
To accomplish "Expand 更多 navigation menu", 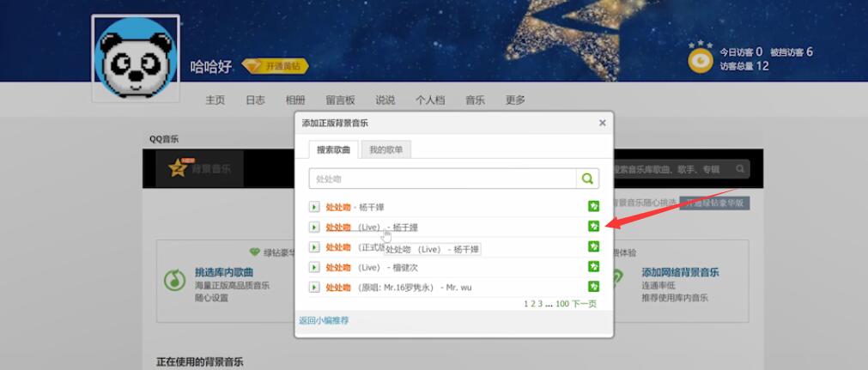I will 515,100.
